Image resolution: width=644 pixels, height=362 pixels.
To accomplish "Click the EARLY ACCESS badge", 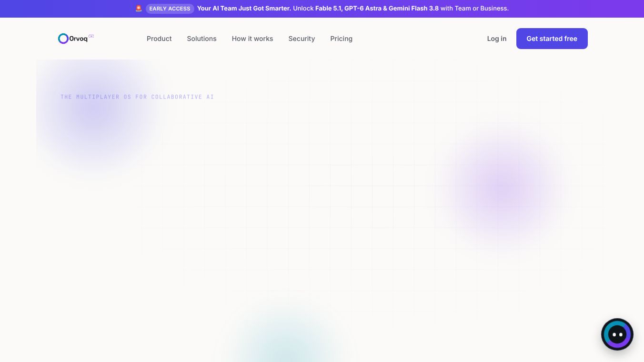I will [x=170, y=9].
